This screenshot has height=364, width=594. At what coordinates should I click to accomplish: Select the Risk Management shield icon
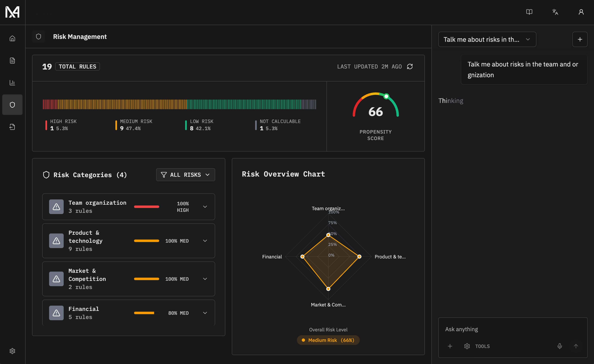coord(12,105)
